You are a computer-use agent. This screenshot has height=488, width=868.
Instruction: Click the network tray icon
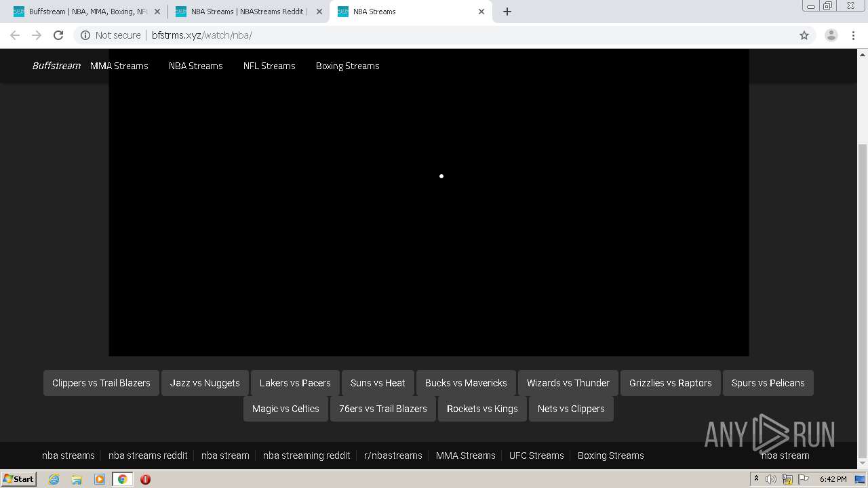click(787, 479)
